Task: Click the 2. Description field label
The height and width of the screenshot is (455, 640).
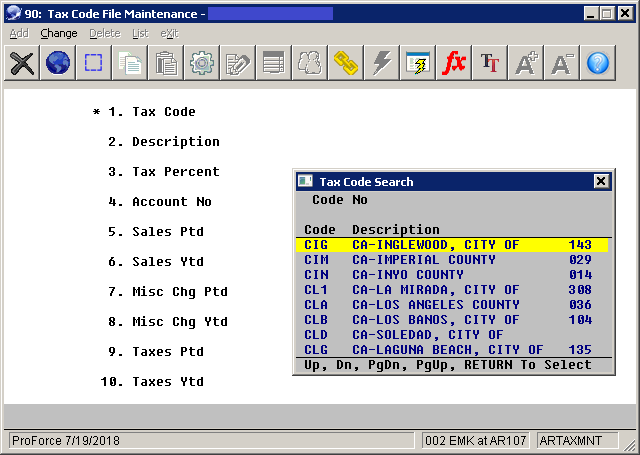Action: coord(164,142)
